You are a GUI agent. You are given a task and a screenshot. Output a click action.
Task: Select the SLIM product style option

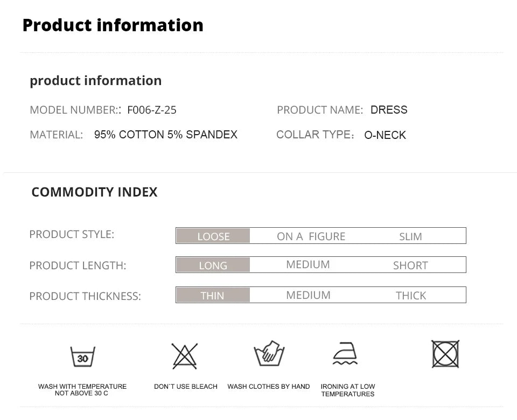[410, 236]
